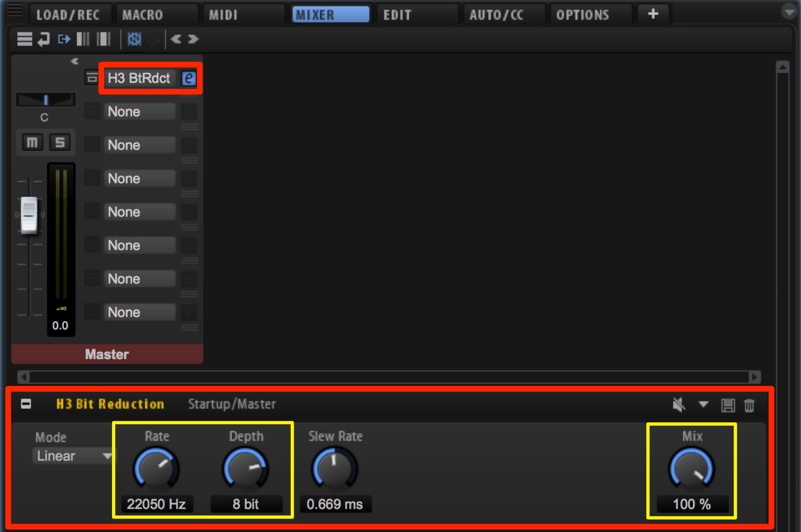801x532 pixels.
Task: Save the effect preset with floppy disk icon
Action: pos(728,405)
